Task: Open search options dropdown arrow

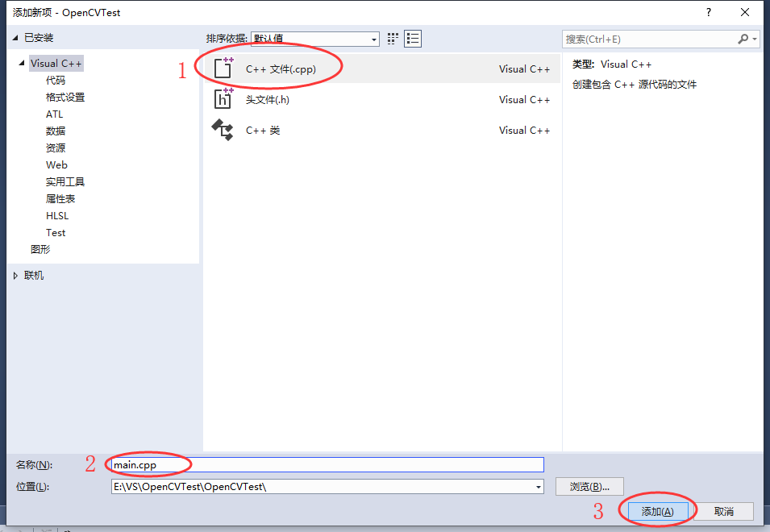Action: pos(755,39)
